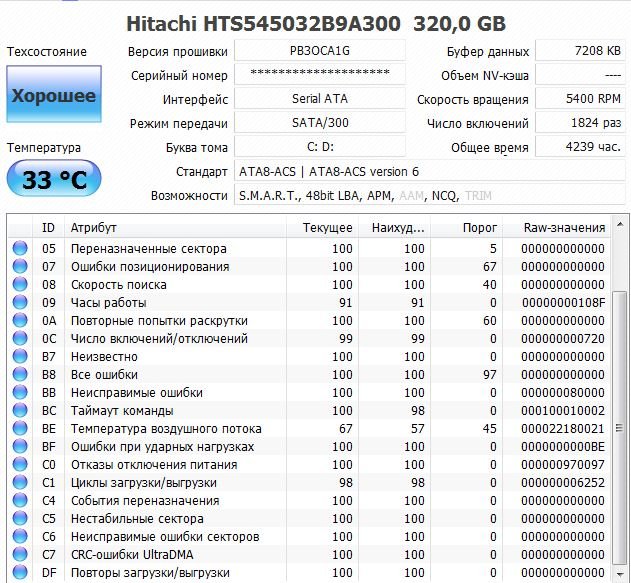Click the 33 °C temperature indicator
The width and height of the screenshot is (631, 583).
pos(54,179)
